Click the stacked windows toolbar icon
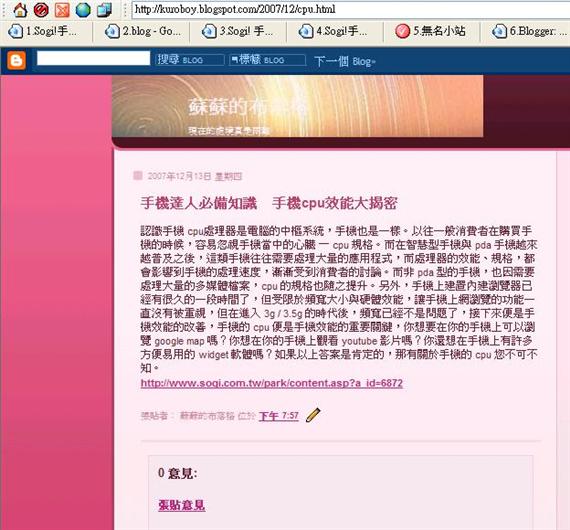The height and width of the screenshot is (530, 570). point(104,10)
